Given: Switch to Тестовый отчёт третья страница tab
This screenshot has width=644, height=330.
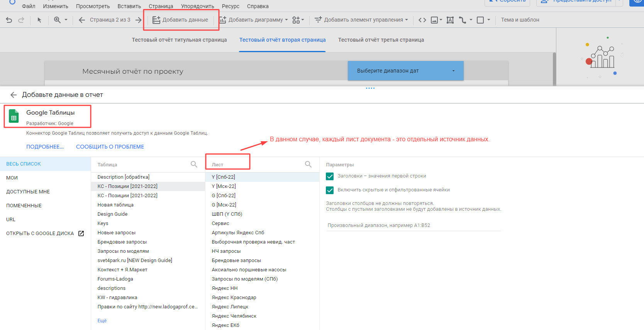Looking at the screenshot, I should click(x=381, y=40).
